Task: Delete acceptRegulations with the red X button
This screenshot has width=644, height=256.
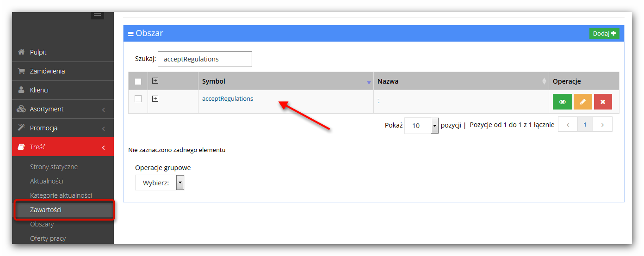Action: click(603, 102)
